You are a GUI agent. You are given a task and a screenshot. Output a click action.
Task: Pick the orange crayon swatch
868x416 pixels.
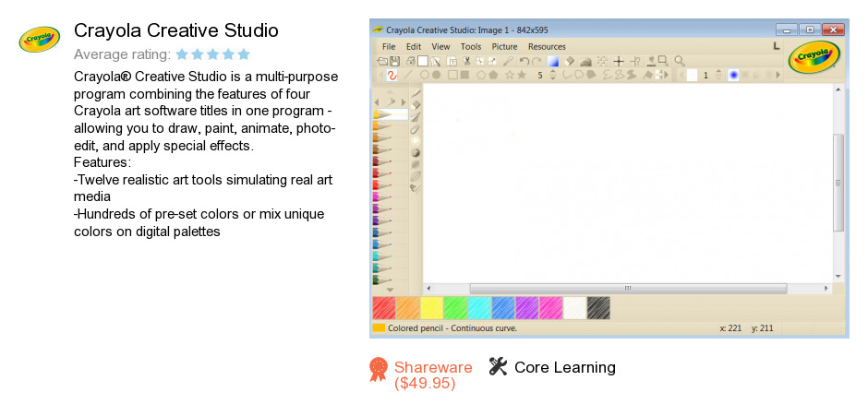coord(407,308)
